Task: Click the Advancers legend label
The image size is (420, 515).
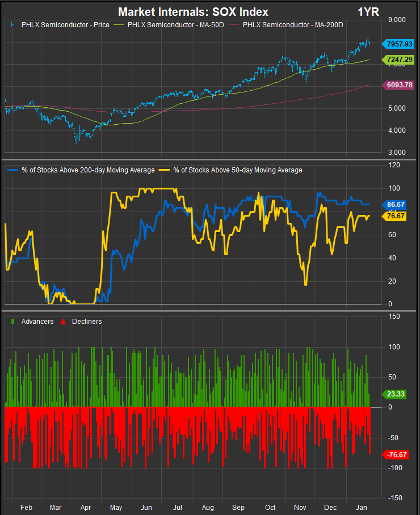Action: coord(37,321)
